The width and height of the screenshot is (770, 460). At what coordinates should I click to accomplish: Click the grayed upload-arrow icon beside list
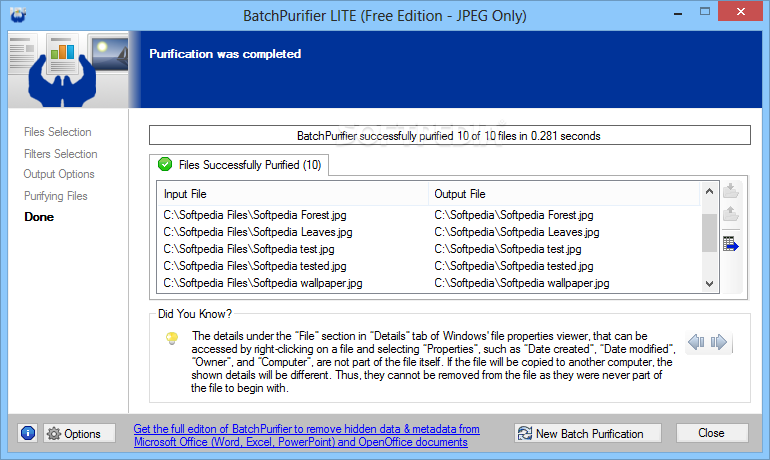click(731, 214)
